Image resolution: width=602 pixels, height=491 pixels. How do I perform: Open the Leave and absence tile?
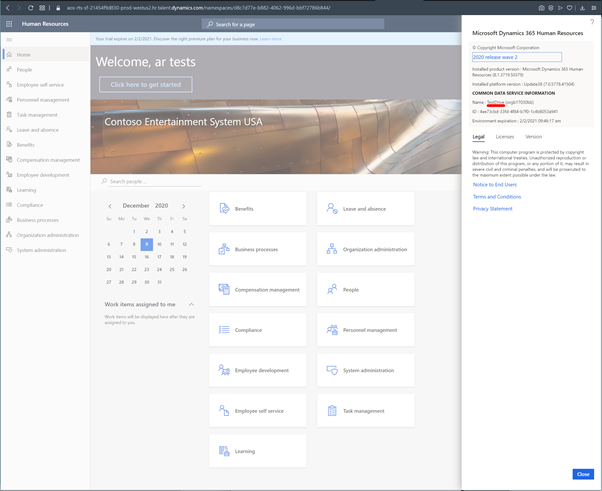(x=366, y=208)
